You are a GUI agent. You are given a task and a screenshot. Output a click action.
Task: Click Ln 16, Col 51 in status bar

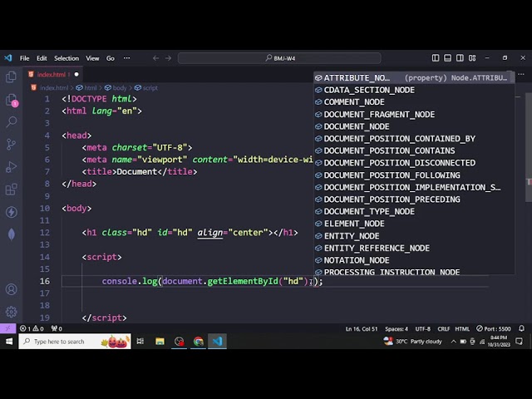click(x=362, y=329)
